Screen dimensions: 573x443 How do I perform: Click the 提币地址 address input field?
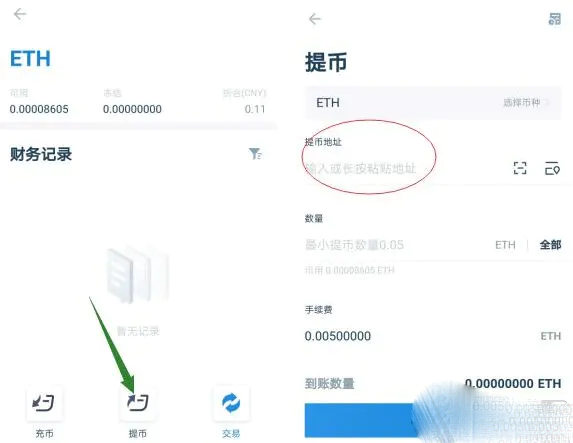pyautogui.click(x=406, y=169)
